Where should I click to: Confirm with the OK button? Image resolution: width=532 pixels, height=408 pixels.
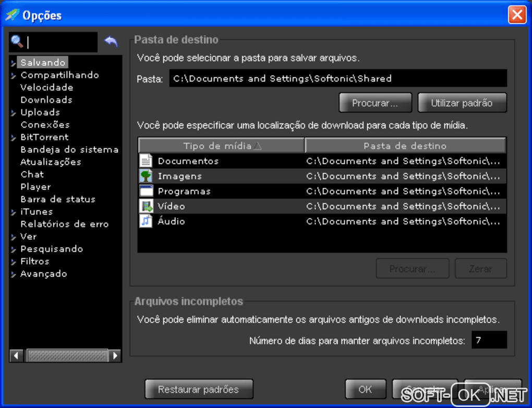[366, 389]
